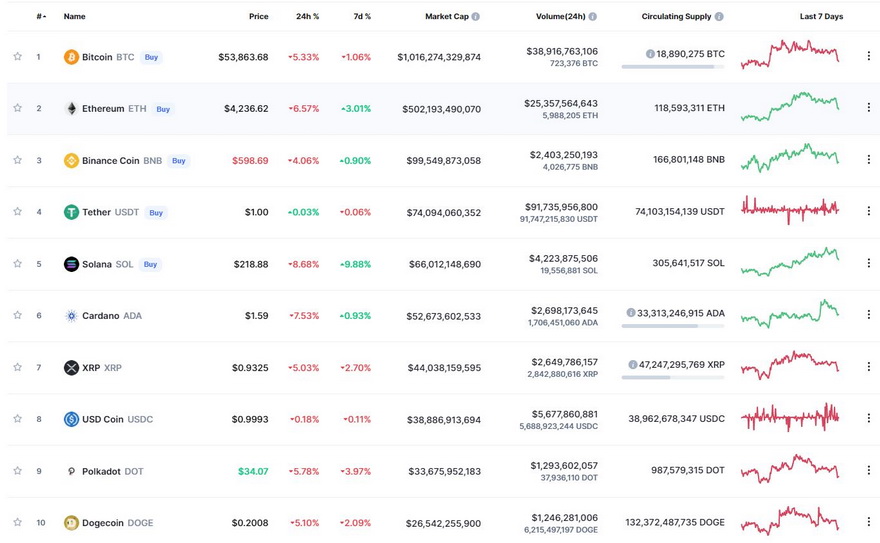Star Bitcoin to add to watchlist
Screen dimensions: 880x543
(x=18, y=56)
